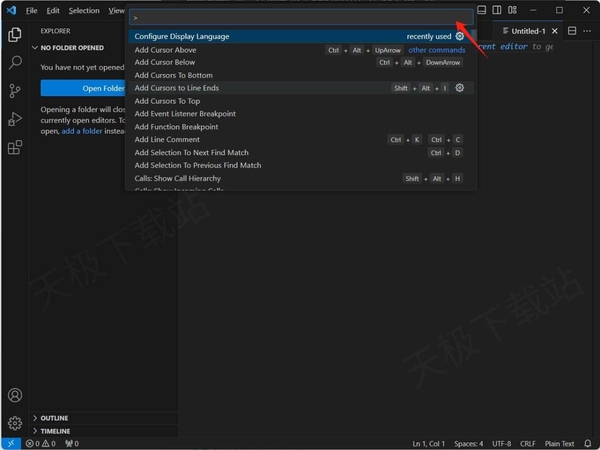Open the Manage gear in activity bar
600x450 pixels.
[15, 423]
